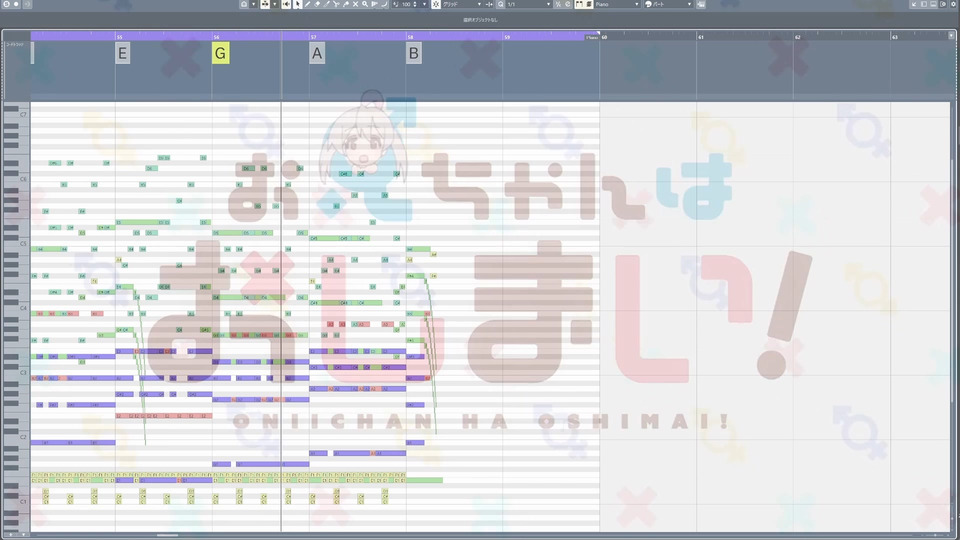Click ruler at bar 60
The height and width of the screenshot is (540, 960).
604,37
